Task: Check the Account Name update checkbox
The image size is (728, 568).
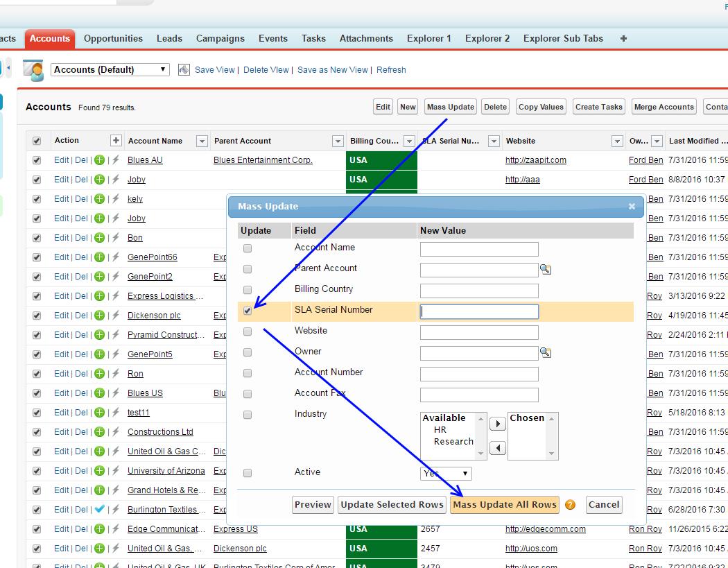Action: click(248, 248)
